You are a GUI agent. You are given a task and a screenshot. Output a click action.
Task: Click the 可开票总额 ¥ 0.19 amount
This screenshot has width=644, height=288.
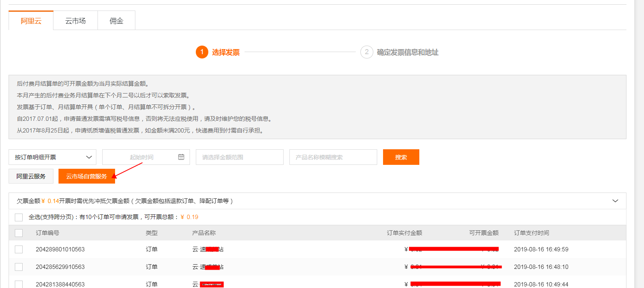[190, 217]
